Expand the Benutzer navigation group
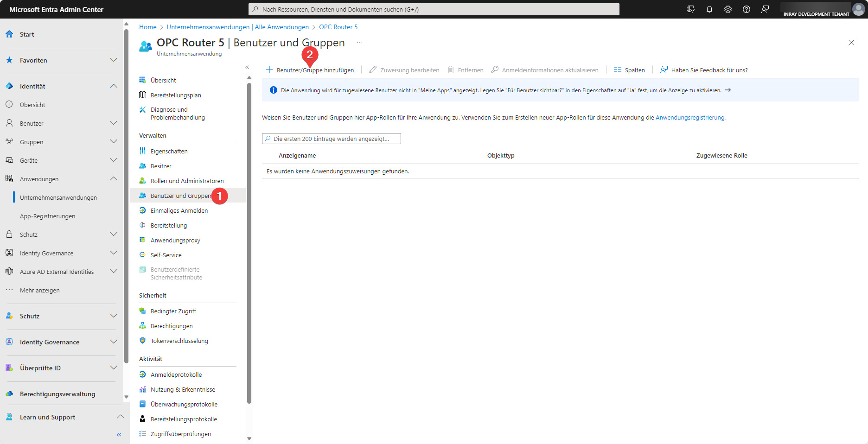This screenshot has height=444, width=868. (113, 123)
